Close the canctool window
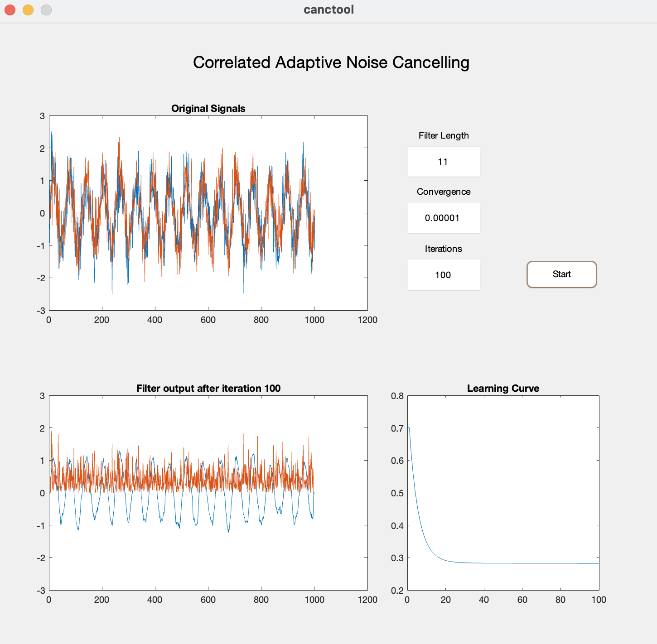 tap(10, 10)
